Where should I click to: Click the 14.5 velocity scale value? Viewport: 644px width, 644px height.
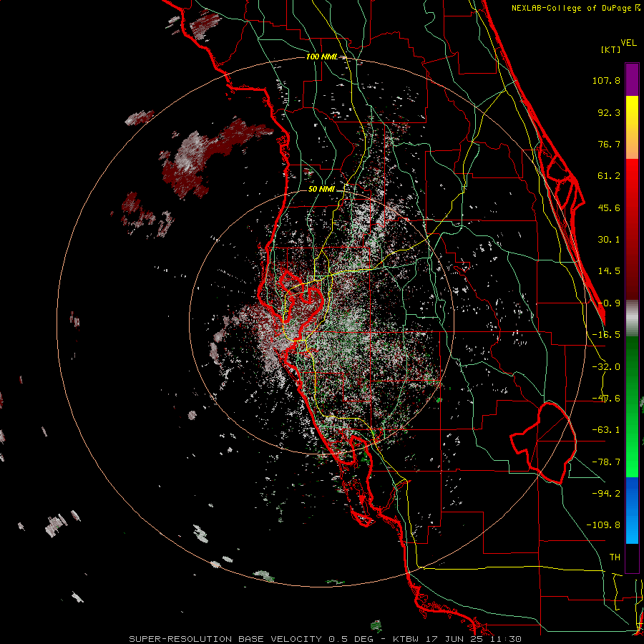[609, 271]
